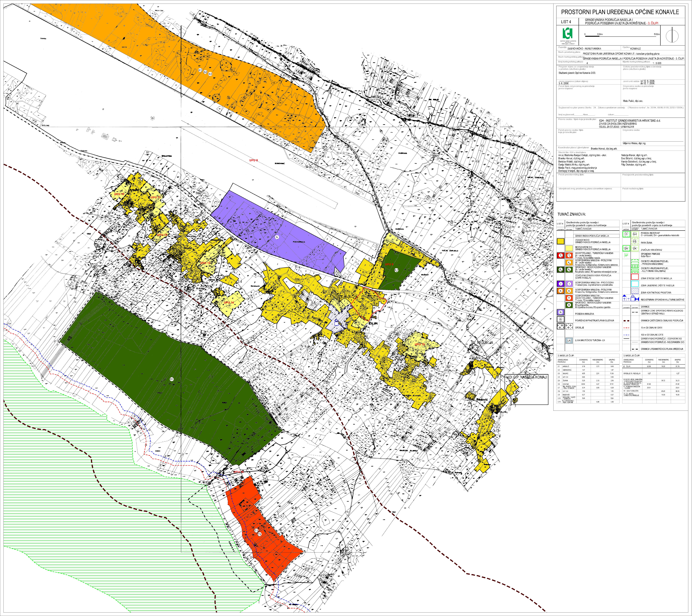Click the existing purple I industrial legend icon
This screenshot has width=692, height=616.
tap(561, 284)
